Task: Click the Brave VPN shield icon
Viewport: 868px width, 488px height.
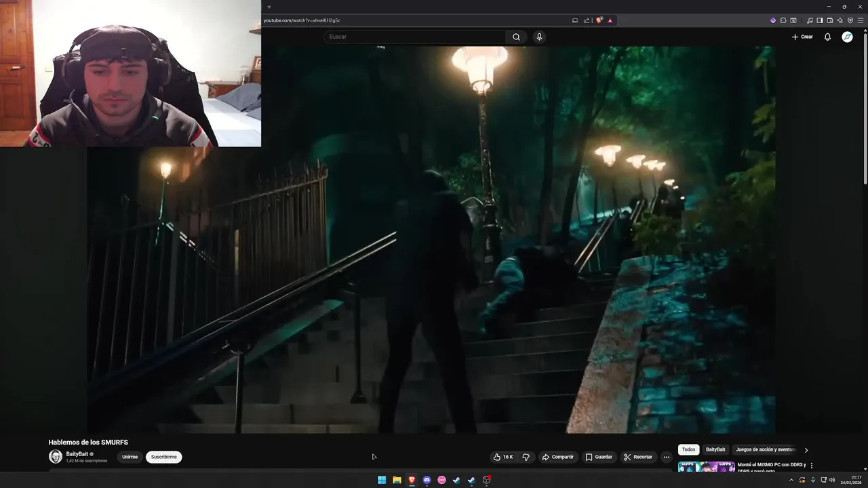Action: pyautogui.click(x=850, y=20)
